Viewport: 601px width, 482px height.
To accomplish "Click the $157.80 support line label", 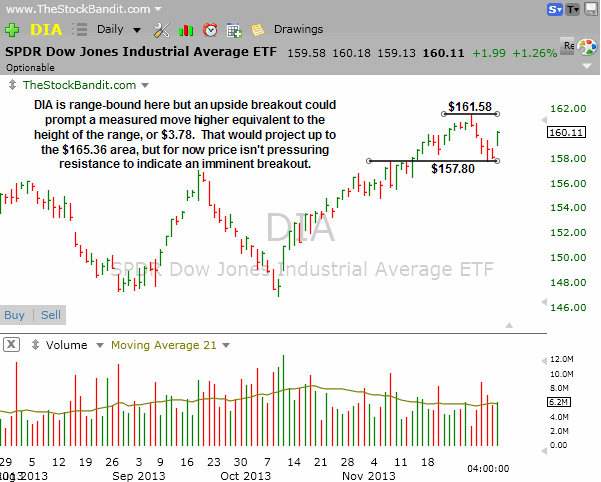I will tap(453, 169).
